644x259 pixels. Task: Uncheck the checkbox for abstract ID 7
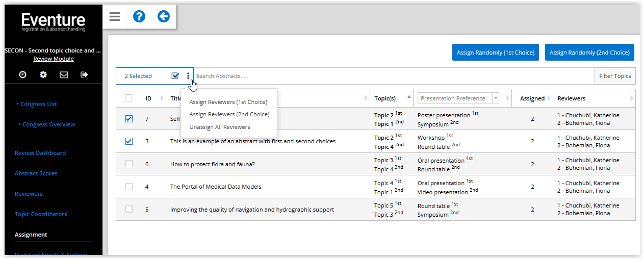[129, 119]
